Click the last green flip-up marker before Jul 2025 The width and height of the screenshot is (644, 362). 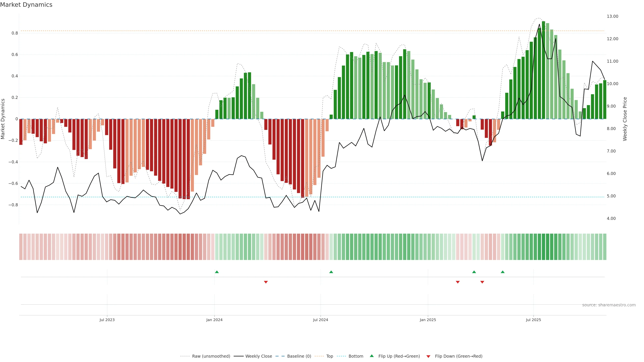click(x=502, y=272)
